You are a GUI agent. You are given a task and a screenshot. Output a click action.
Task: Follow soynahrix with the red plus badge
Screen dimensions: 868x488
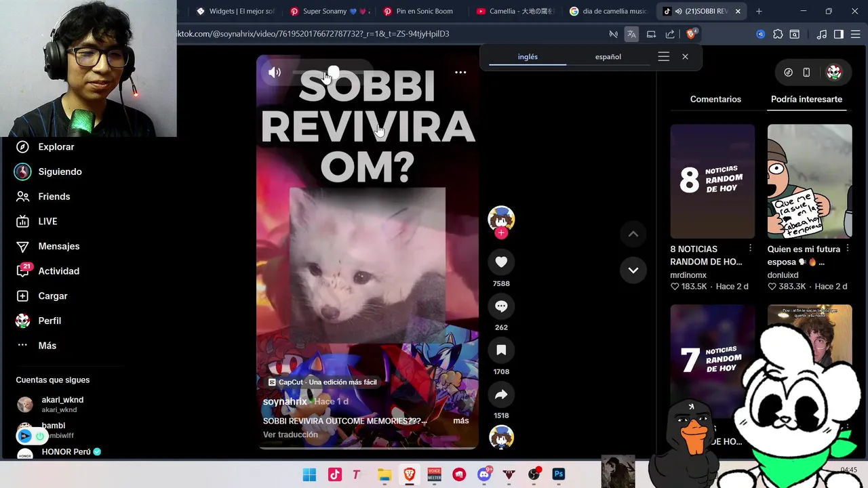501,233
